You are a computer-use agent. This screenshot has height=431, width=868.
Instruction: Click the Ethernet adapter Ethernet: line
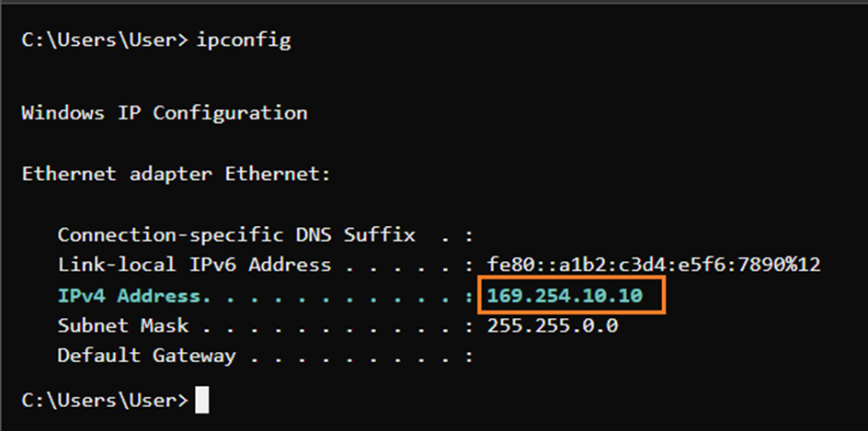(x=177, y=174)
